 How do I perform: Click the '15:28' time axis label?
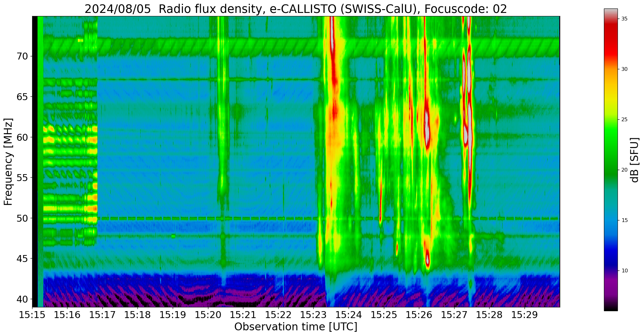click(489, 315)
